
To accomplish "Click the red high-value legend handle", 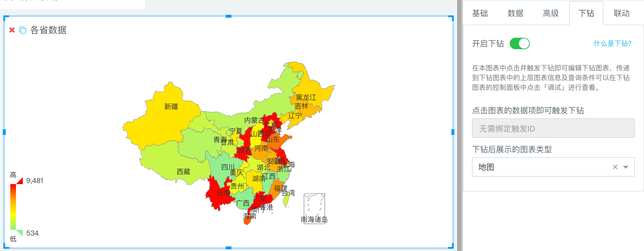I will point(20,181).
